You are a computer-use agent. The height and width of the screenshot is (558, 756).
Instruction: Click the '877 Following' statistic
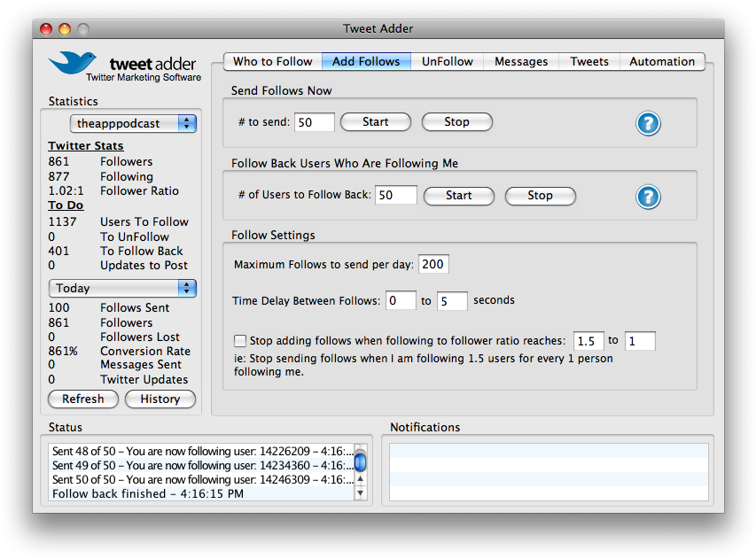coord(101,176)
